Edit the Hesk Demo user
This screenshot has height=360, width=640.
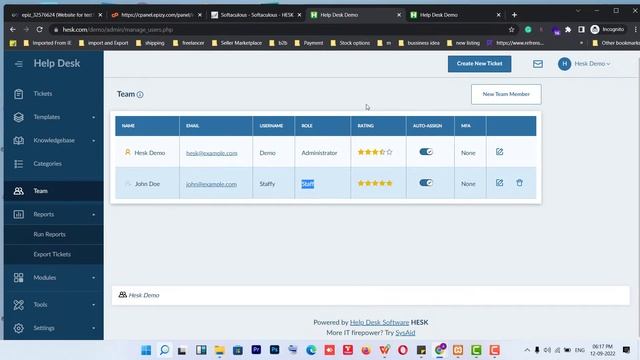499,152
